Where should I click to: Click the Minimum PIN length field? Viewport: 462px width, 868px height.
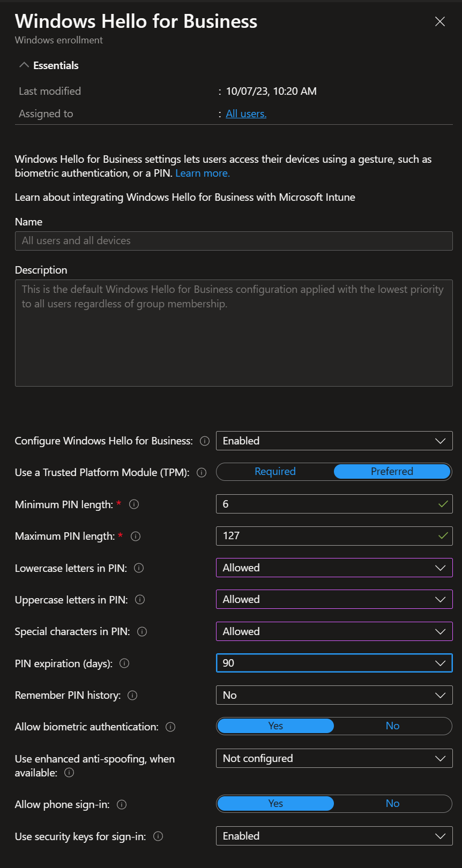pyautogui.click(x=334, y=504)
